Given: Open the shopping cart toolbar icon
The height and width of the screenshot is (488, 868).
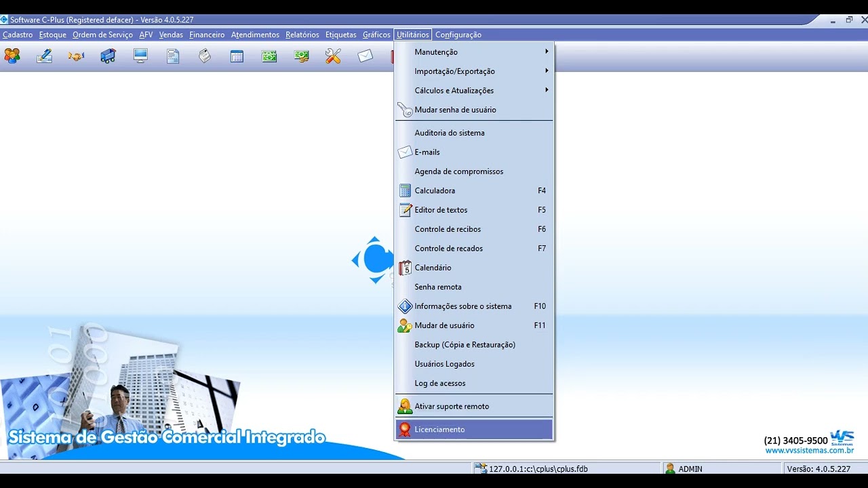Looking at the screenshot, I should click(x=108, y=56).
